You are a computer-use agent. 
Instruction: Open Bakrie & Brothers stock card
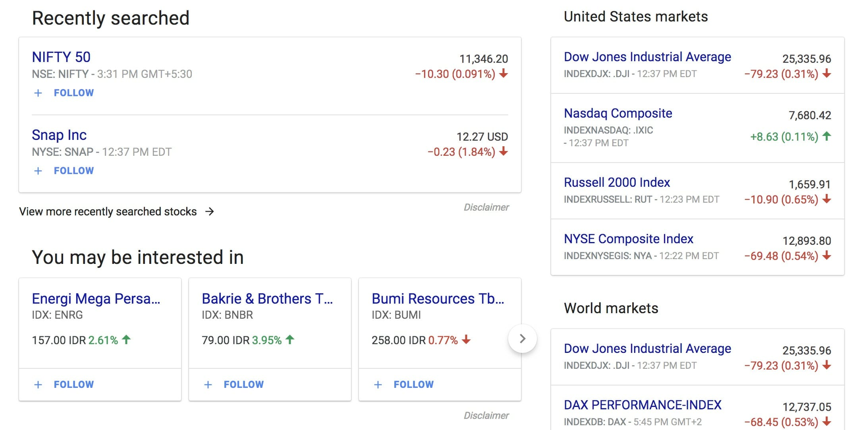(267, 299)
